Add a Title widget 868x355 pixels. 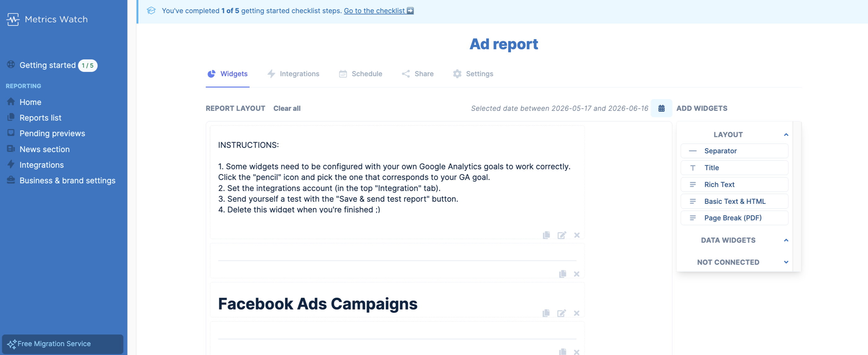[x=734, y=168]
